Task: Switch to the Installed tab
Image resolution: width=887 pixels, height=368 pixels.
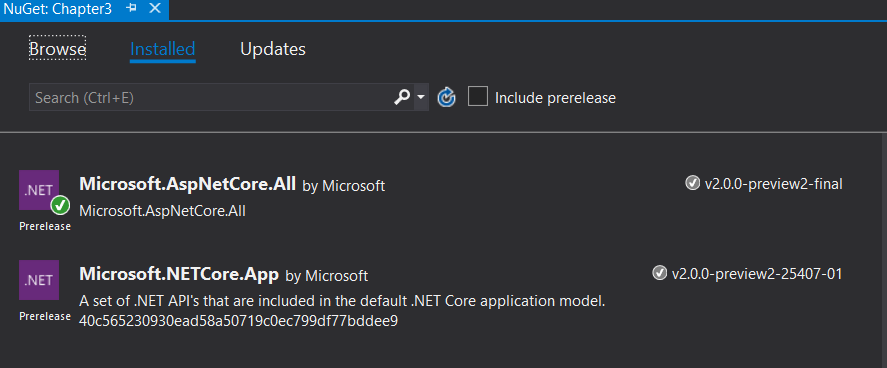Action: [x=162, y=49]
